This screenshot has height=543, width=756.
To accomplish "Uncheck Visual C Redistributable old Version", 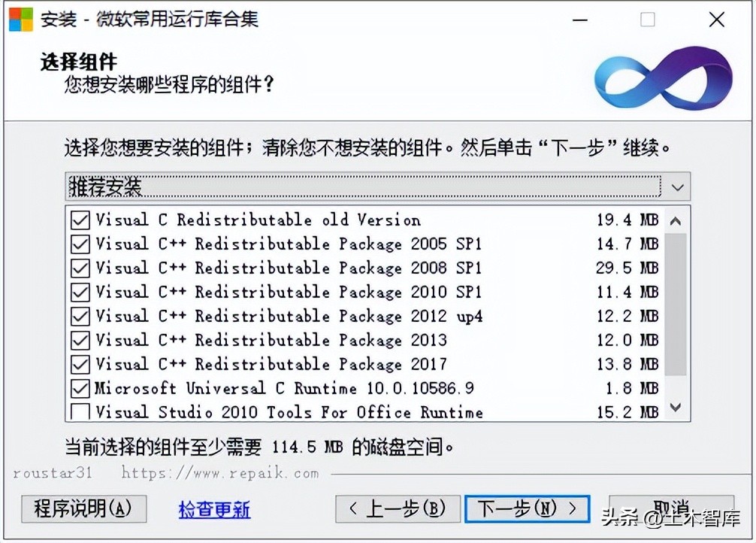I will click(x=82, y=220).
